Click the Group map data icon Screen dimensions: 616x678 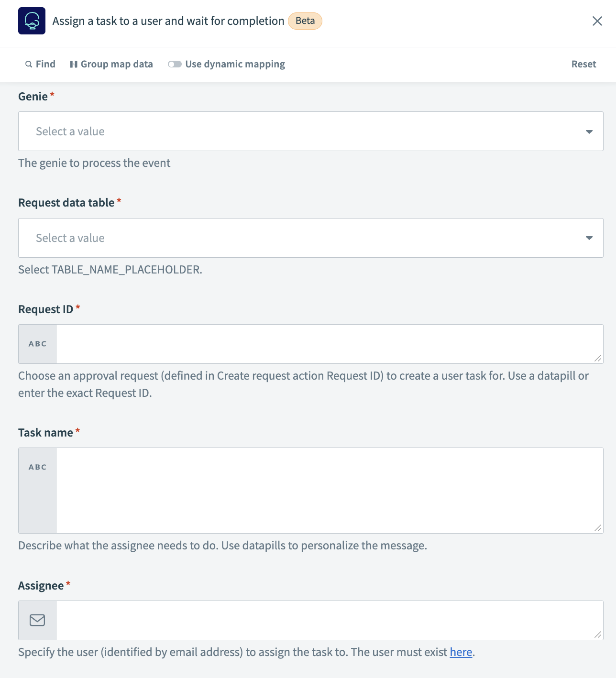(x=74, y=64)
